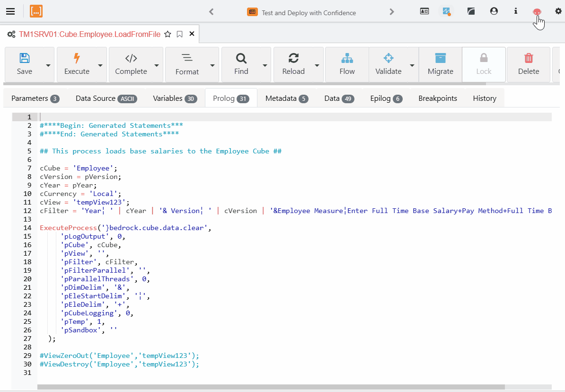
Task: Click the Migrate button
Action: [440, 64]
